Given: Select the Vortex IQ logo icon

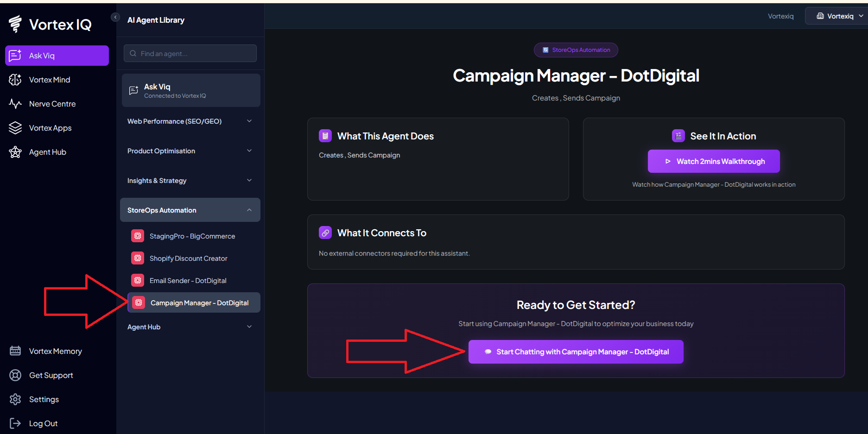Looking at the screenshot, I should coord(15,24).
